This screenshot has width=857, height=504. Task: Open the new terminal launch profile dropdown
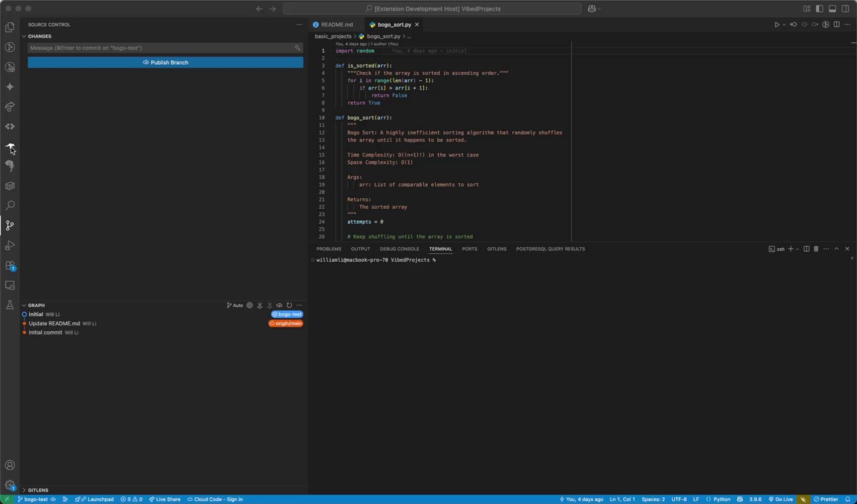798,249
